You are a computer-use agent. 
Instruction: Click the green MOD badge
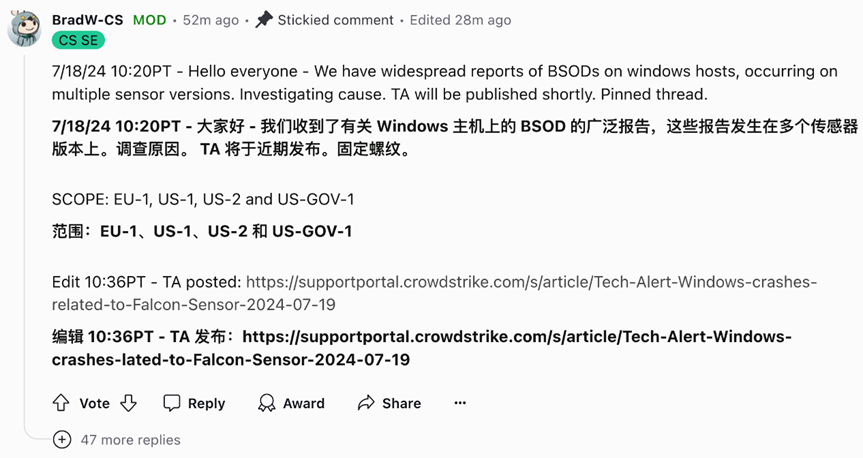pyautogui.click(x=149, y=19)
